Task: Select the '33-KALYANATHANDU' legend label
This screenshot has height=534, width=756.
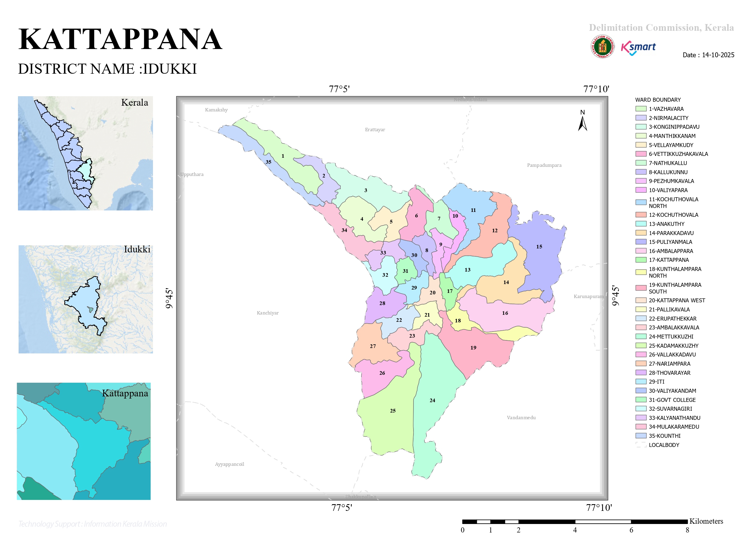Action: tap(674, 418)
